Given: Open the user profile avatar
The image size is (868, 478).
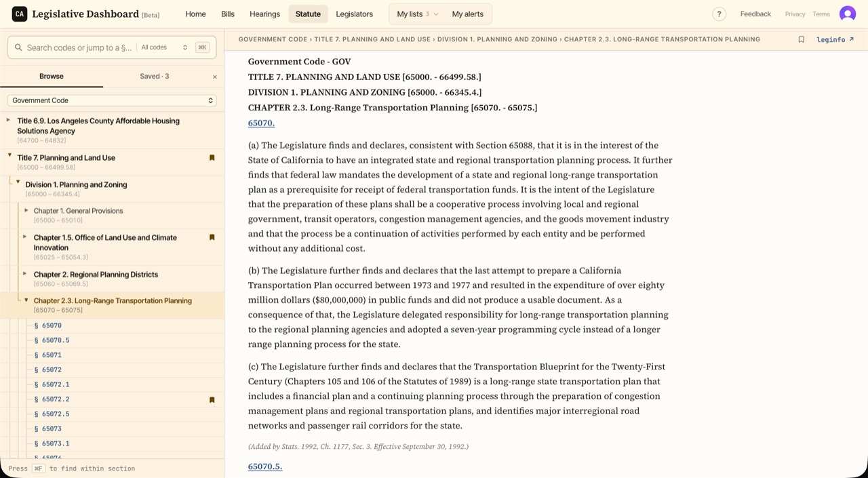Looking at the screenshot, I should tap(848, 14).
